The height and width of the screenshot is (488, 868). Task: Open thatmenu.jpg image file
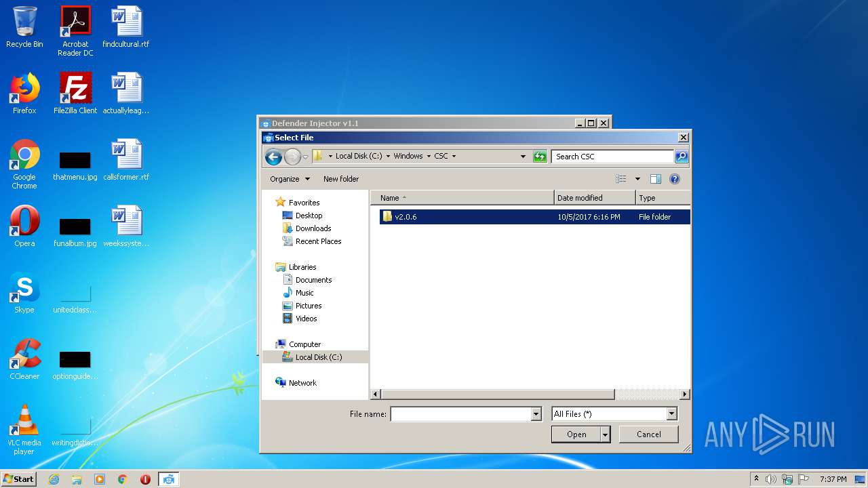[75, 165]
